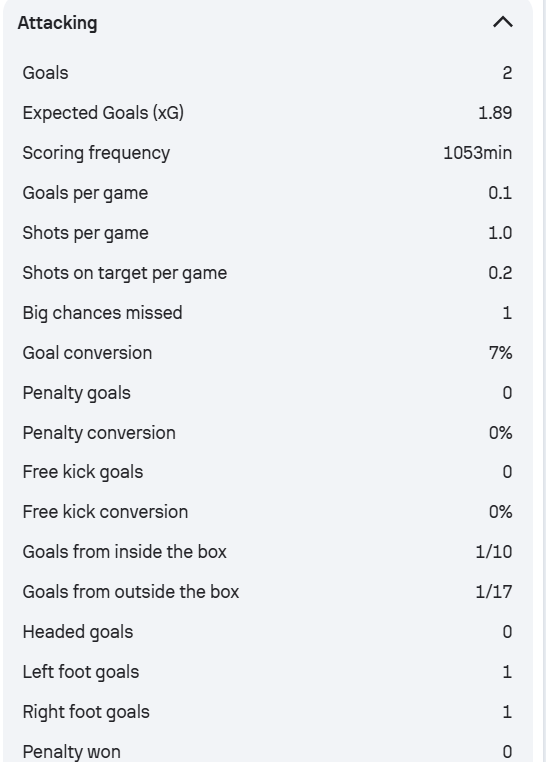Screen dimensions: 546x762
Task: Click Shots on target per game
Action: [124, 273]
